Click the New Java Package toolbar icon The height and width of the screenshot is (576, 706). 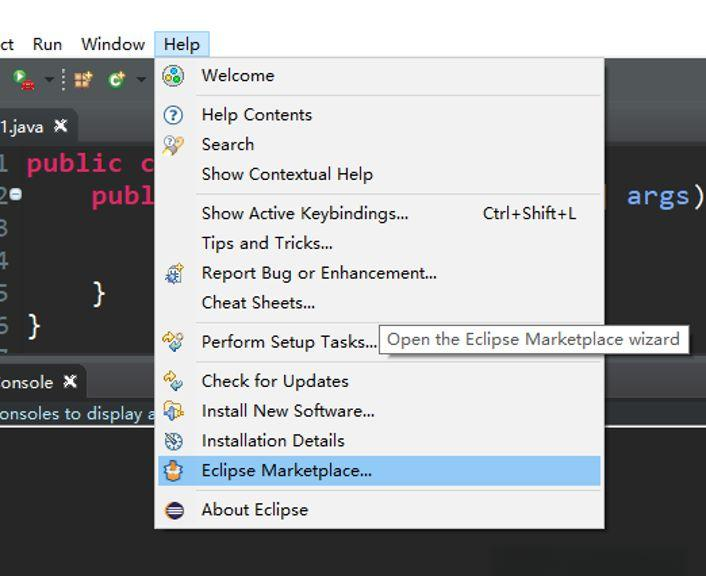[x=83, y=80]
